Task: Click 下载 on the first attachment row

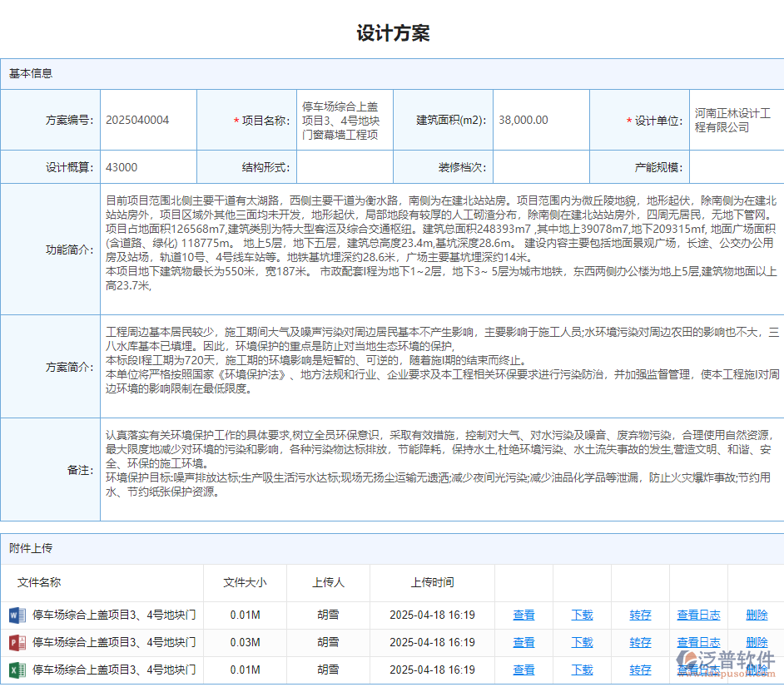Action: tap(581, 615)
